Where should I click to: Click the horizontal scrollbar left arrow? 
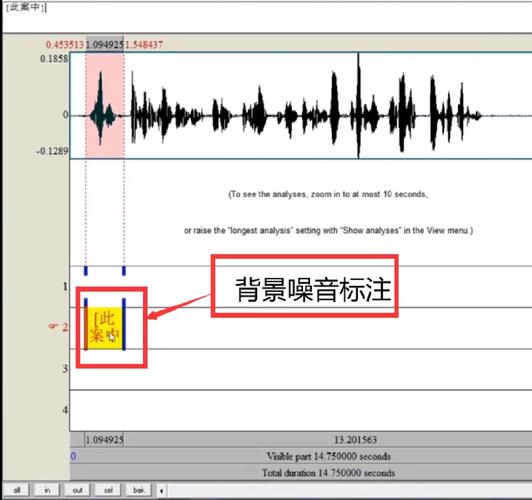click(162, 491)
